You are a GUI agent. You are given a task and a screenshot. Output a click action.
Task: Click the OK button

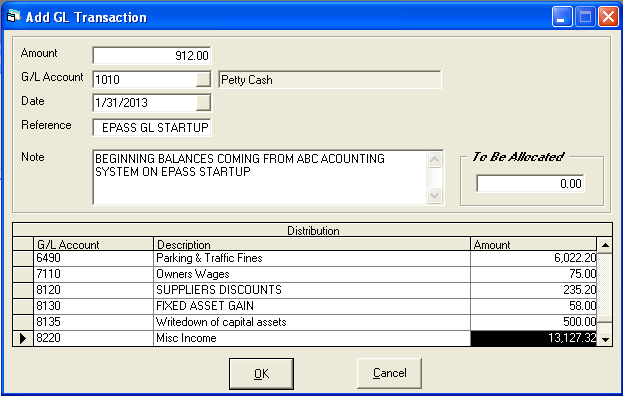point(261,374)
